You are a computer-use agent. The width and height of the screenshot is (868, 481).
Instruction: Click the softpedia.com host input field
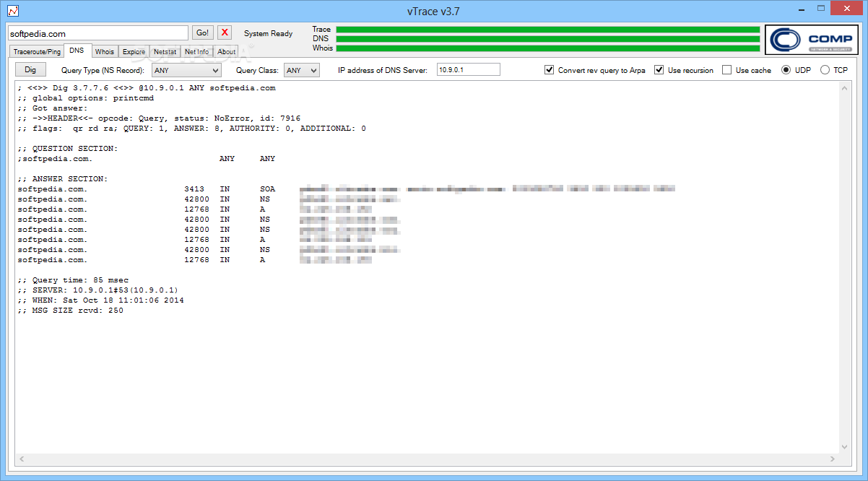pyautogui.click(x=98, y=33)
